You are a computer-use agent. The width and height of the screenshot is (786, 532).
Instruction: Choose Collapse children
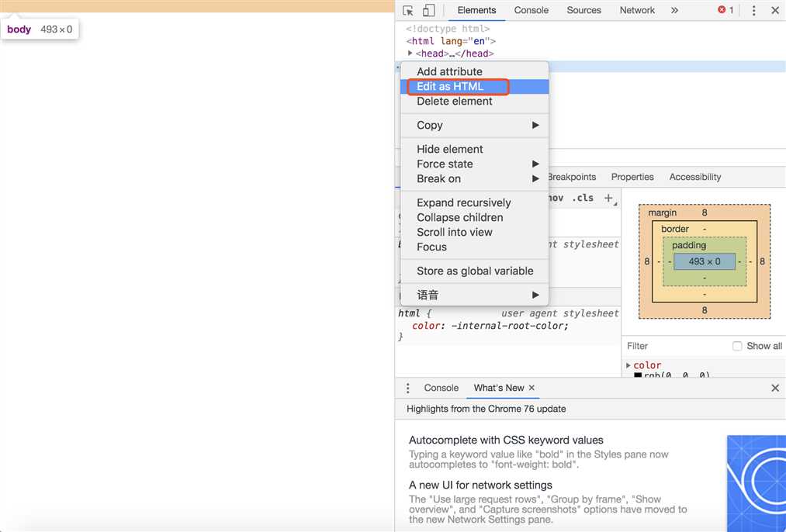tap(474, 217)
